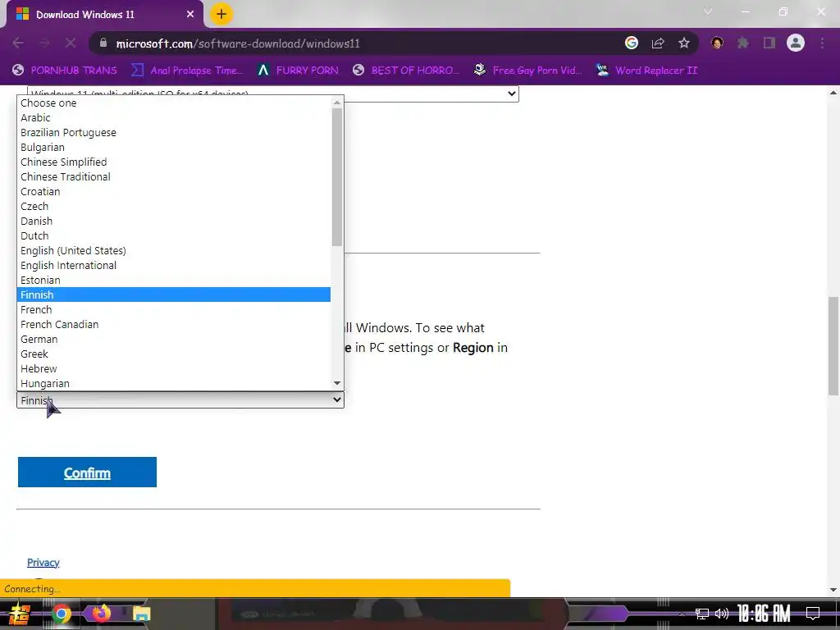Click the language list scrollbar thumb
840x630 pixels.
tap(337, 177)
